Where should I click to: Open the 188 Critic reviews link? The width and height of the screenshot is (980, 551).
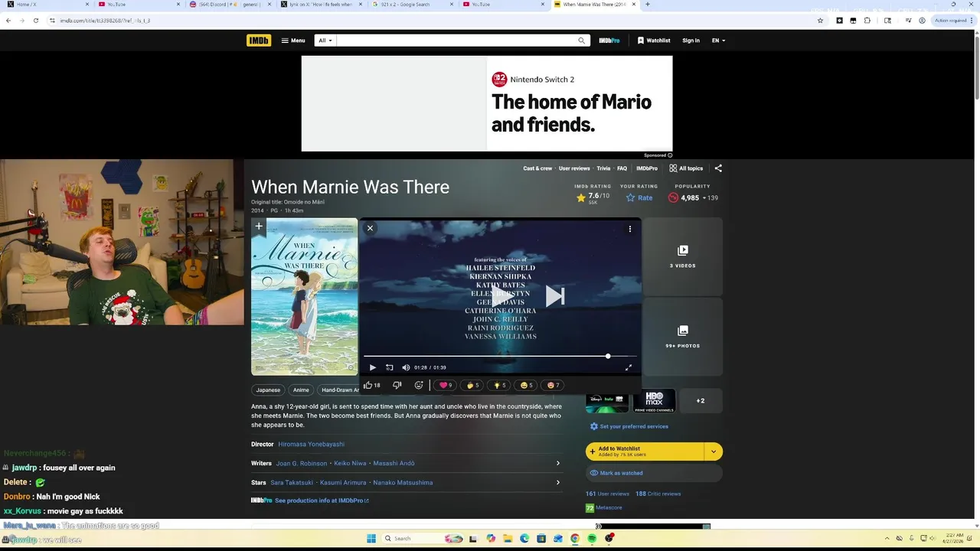tap(658, 494)
